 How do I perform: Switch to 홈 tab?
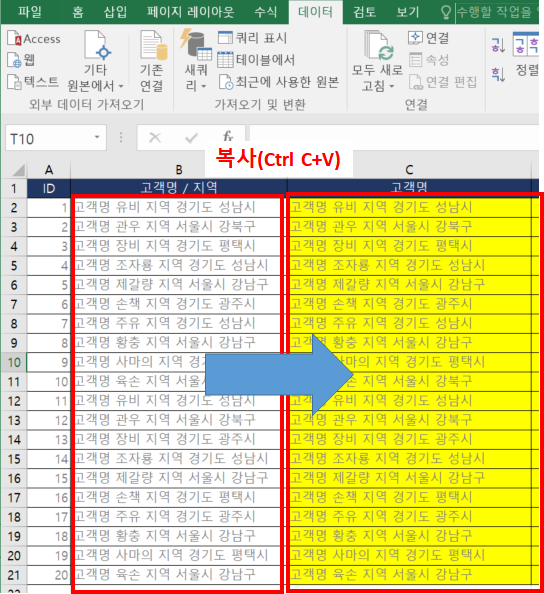tap(78, 12)
